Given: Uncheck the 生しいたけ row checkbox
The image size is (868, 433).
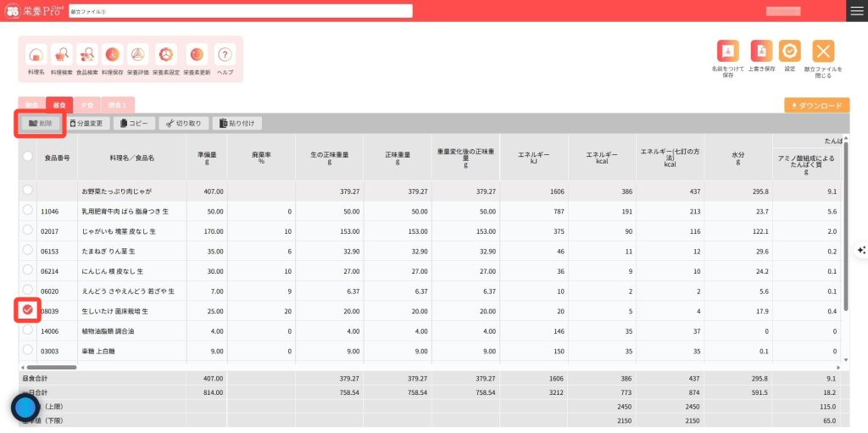Looking at the screenshot, I should 28,310.
